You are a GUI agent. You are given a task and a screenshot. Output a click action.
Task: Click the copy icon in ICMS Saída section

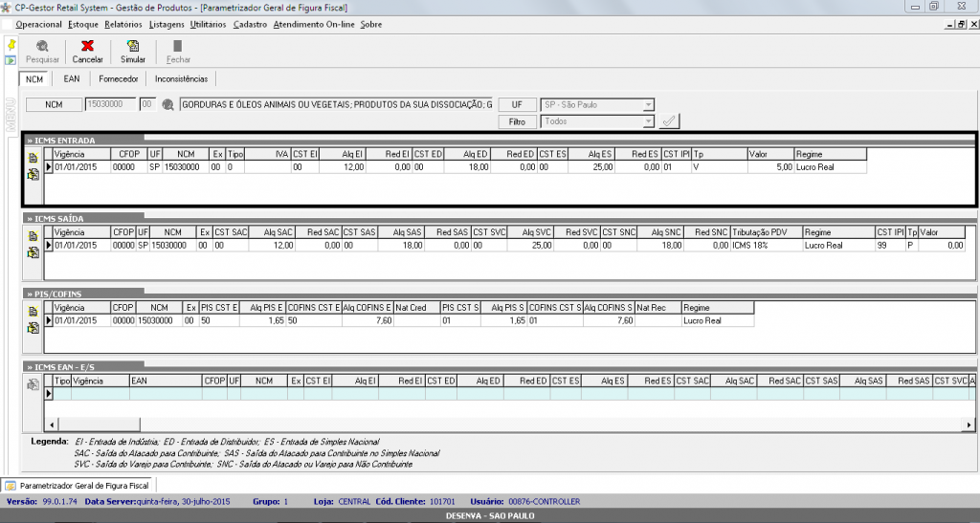(33, 251)
